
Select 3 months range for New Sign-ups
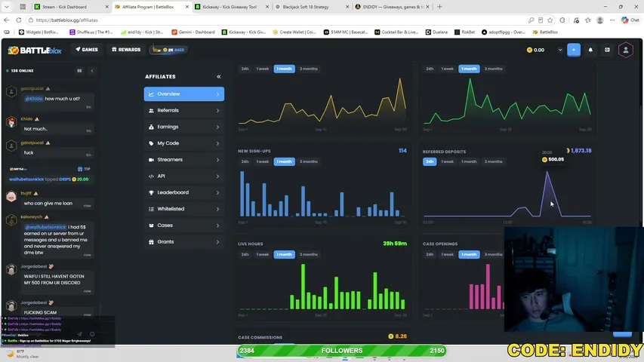click(309, 161)
